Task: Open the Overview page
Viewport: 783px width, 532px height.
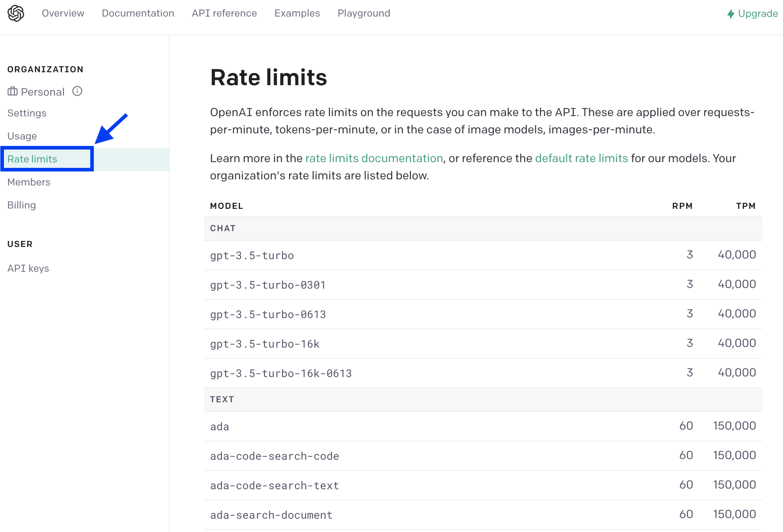Action: (x=63, y=13)
